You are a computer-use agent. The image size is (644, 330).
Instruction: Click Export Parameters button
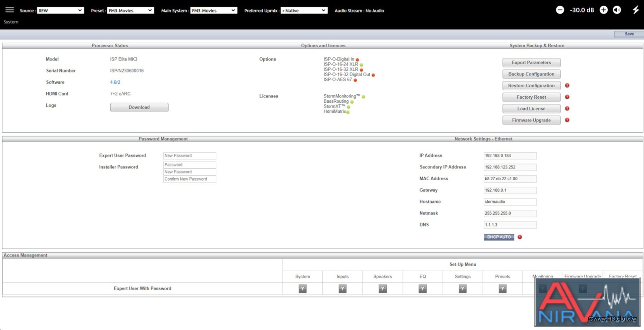[531, 62]
